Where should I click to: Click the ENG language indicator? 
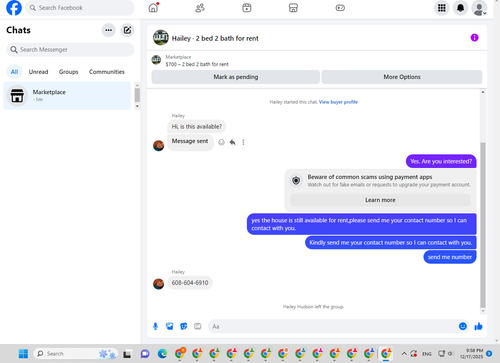coord(427,354)
